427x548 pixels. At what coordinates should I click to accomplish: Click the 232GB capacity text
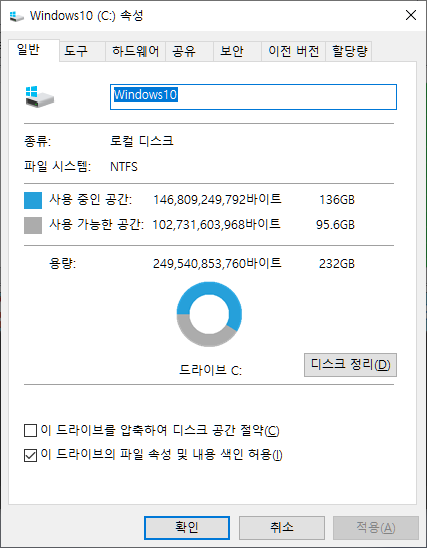tap(337, 264)
